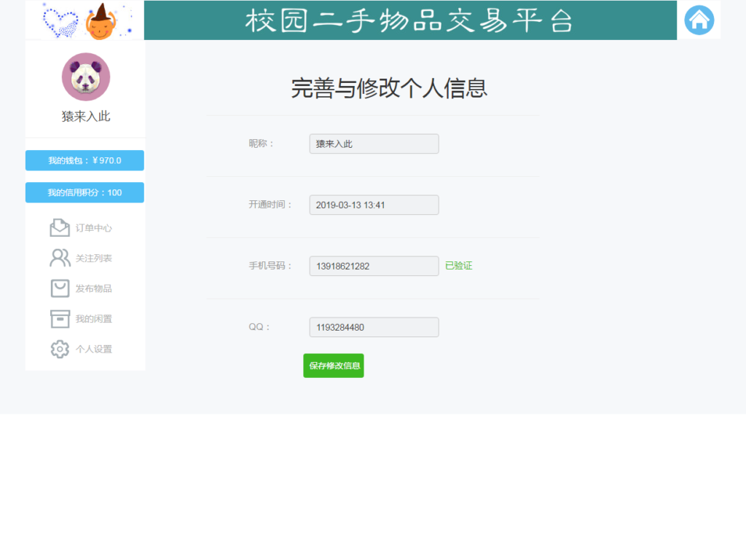
Task: Click 我的信用积分 credit score 100 button
Action: (84, 192)
